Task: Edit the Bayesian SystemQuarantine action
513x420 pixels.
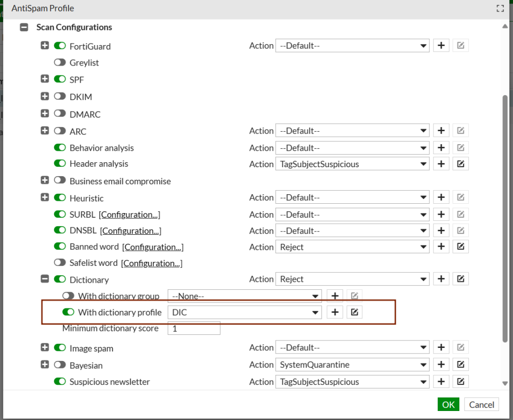Action: tap(460, 365)
